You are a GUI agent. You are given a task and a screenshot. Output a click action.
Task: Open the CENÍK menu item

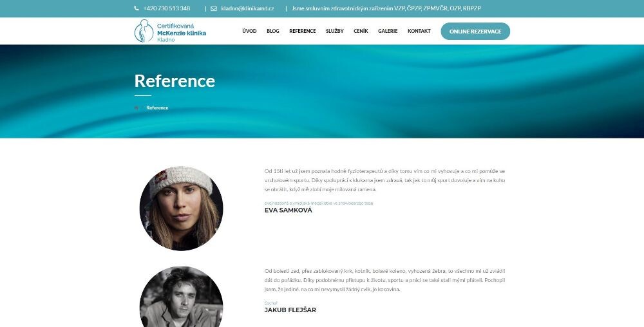click(361, 31)
